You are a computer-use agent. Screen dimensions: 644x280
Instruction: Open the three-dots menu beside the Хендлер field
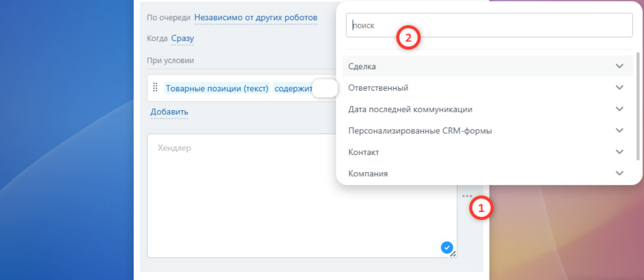click(x=467, y=196)
